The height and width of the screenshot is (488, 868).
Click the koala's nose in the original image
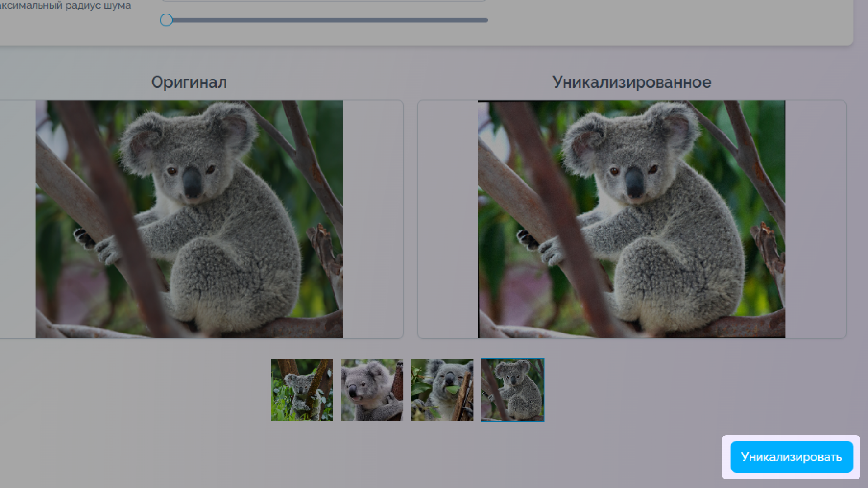192,182
